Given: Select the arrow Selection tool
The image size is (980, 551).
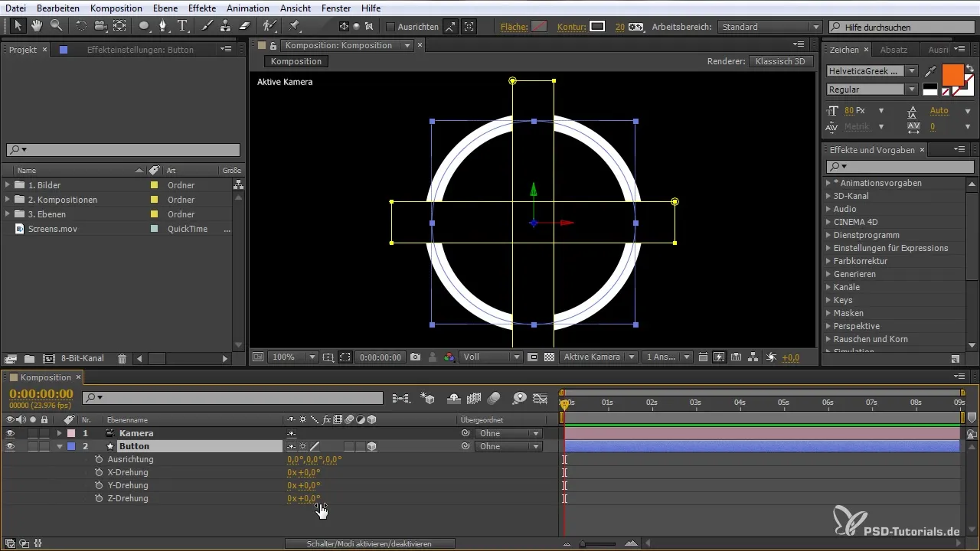Looking at the screenshot, I should coord(18,26).
